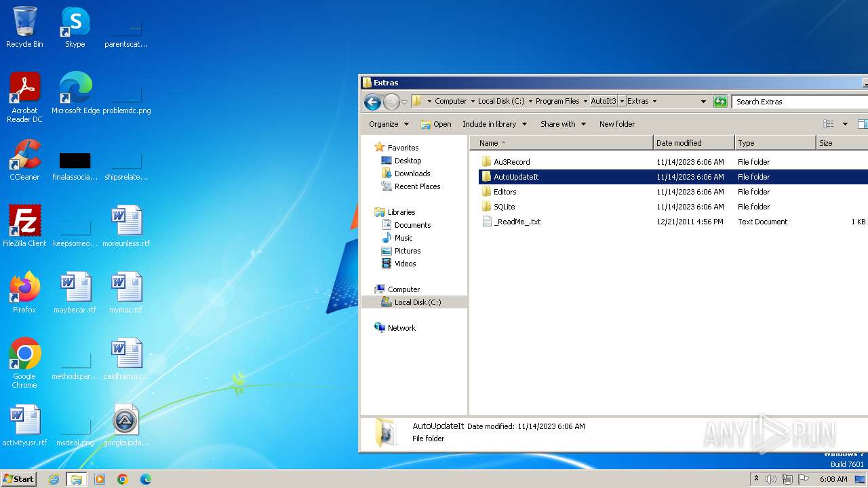This screenshot has width=868, height=488.
Task: Open the Documents library
Action: point(412,225)
